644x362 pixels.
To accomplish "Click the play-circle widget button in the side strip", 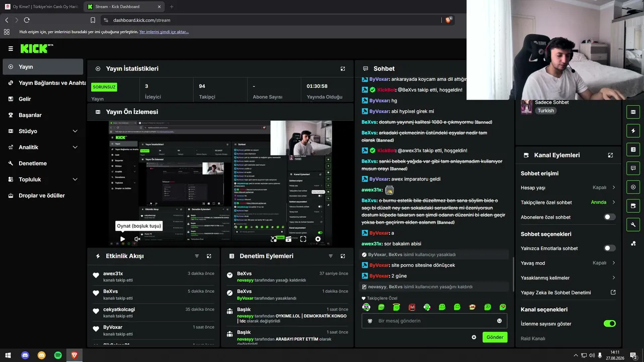I will (633, 187).
